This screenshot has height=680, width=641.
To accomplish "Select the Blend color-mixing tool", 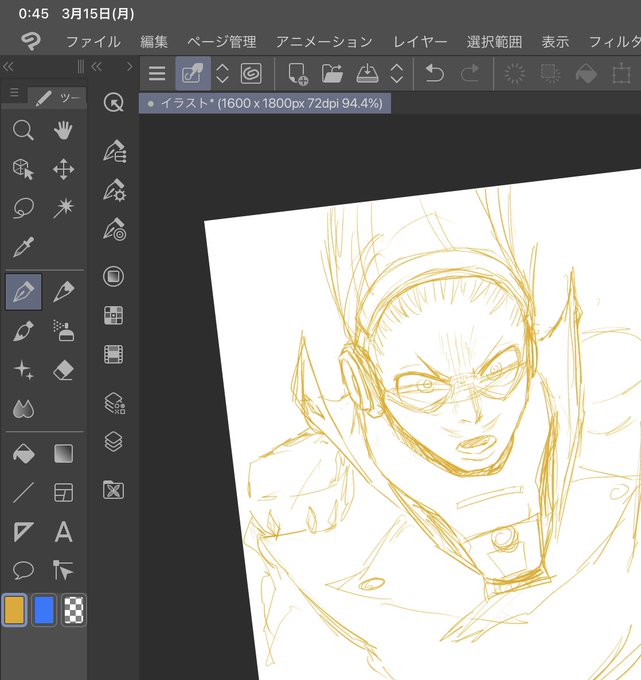I will point(23,409).
